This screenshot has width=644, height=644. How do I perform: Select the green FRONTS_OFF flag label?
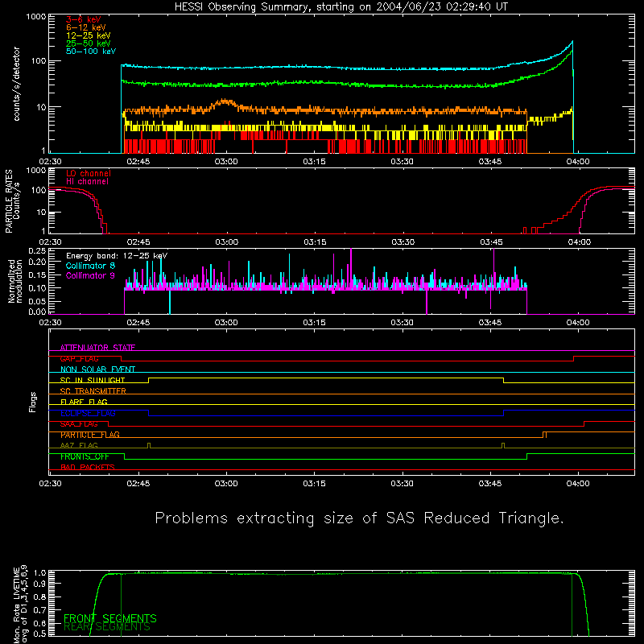coord(85,456)
